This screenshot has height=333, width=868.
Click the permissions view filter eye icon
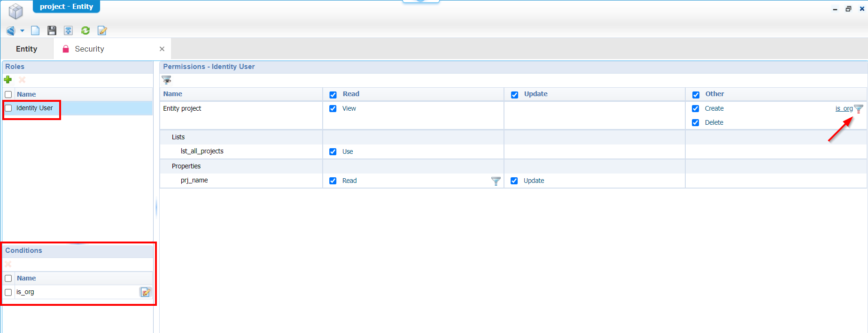pyautogui.click(x=167, y=80)
